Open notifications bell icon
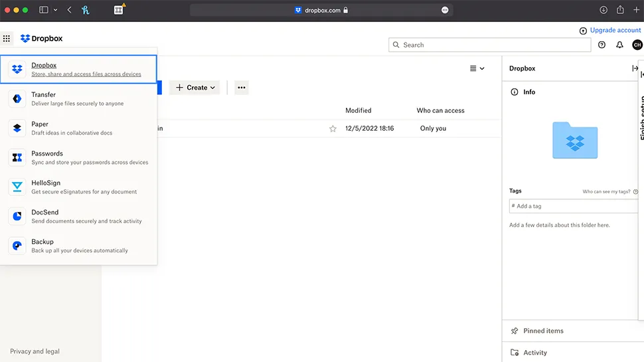 point(619,45)
